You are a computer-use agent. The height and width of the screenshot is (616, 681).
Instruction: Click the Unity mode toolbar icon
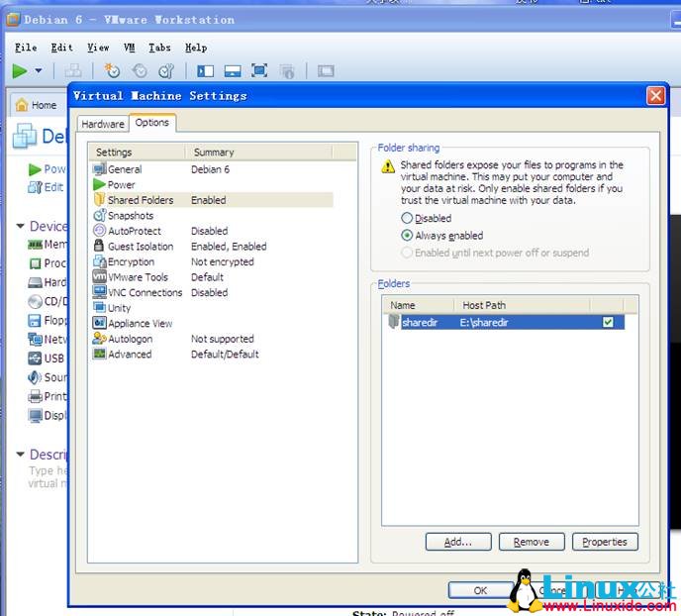pos(287,71)
